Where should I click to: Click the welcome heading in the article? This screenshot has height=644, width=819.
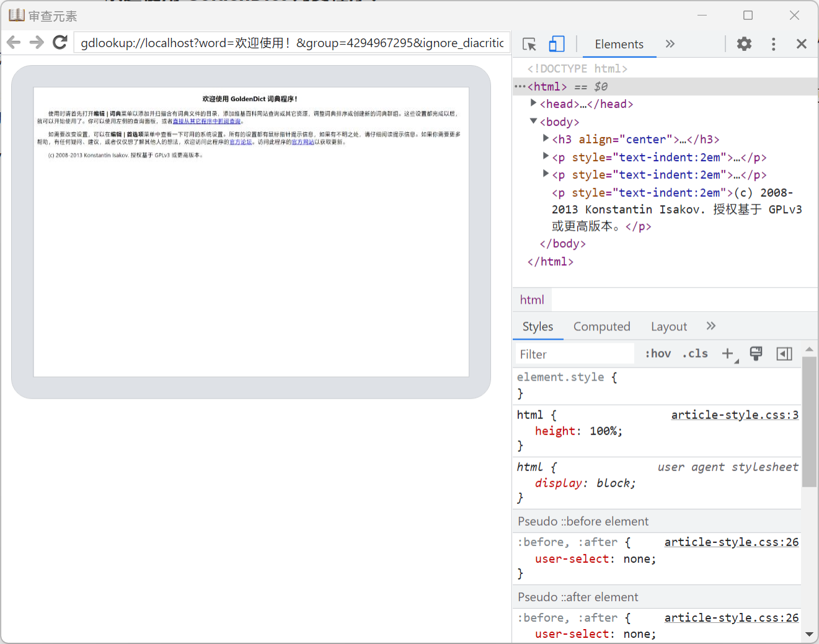click(x=250, y=99)
